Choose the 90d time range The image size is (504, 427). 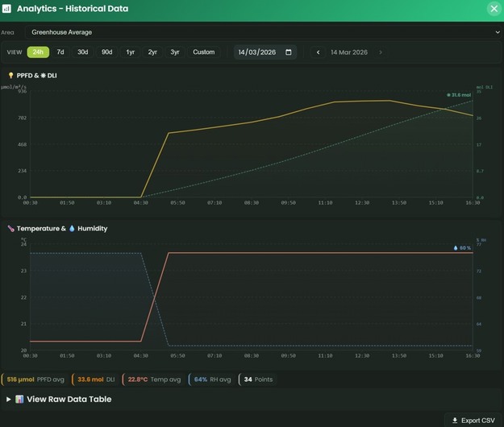[106, 52]
